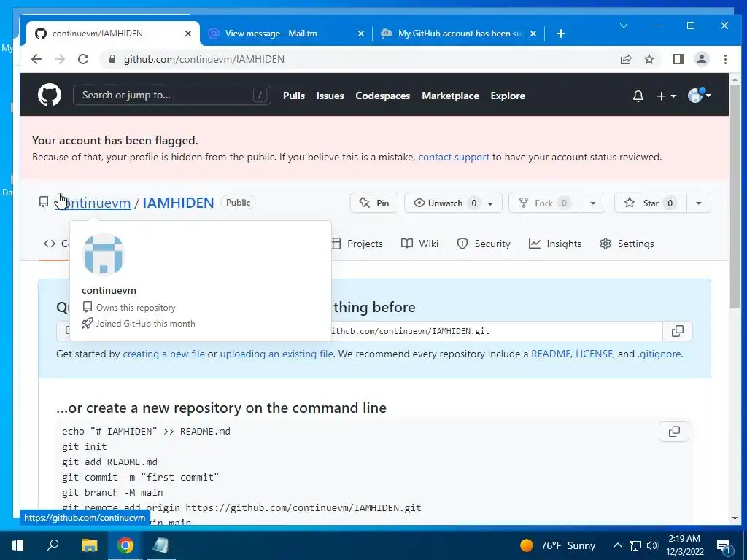Bookmark this tab with star icon
The image size is (747, 560).
pos(649,59)
